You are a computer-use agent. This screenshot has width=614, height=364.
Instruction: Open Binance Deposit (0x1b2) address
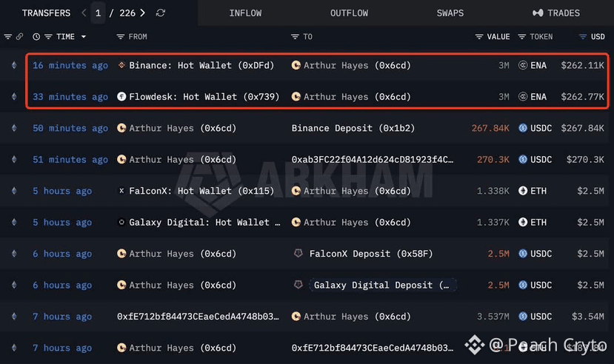(x=353, y=128)
